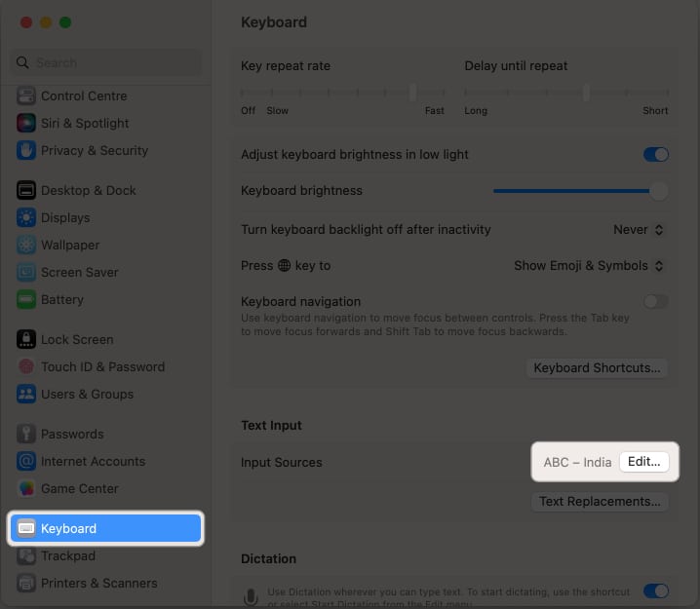700x609 pixels.
Task: Click the Internet Accounts @ icon
Action: click(26, 461)
